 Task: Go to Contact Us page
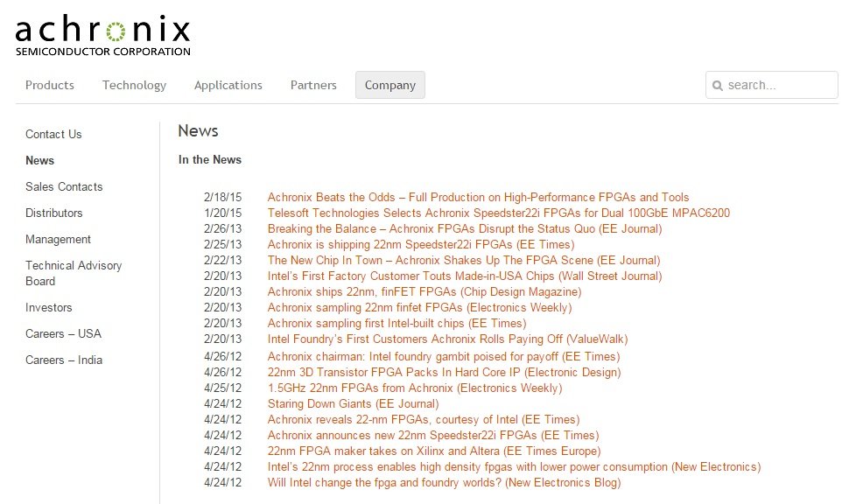pos(53,134)
